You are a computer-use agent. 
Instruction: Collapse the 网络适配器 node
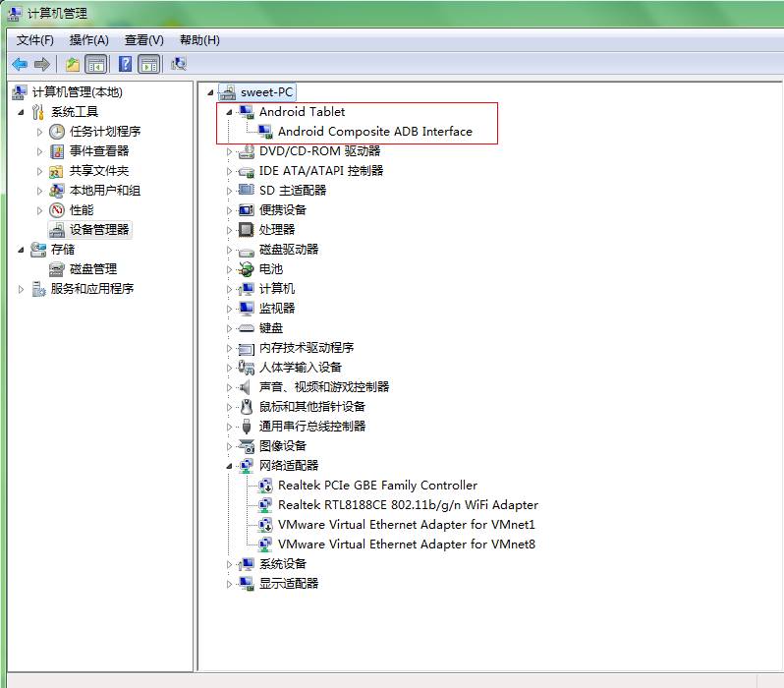(230, 466)
